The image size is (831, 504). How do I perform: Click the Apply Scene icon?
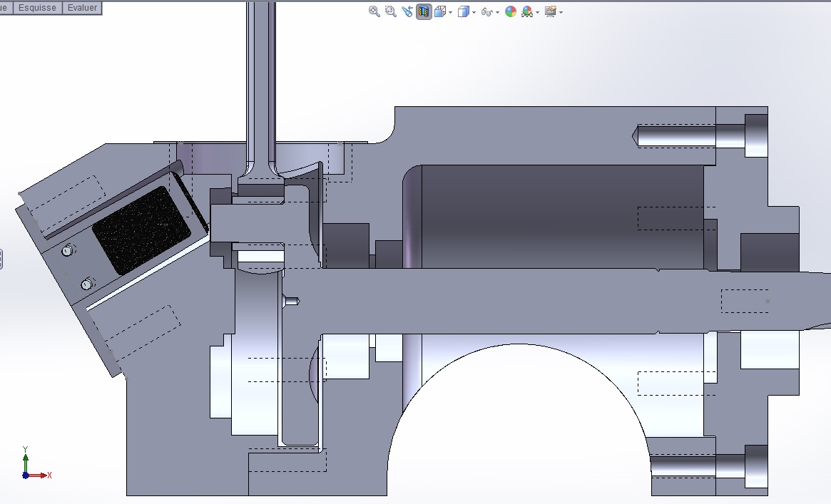pos(527,11)
